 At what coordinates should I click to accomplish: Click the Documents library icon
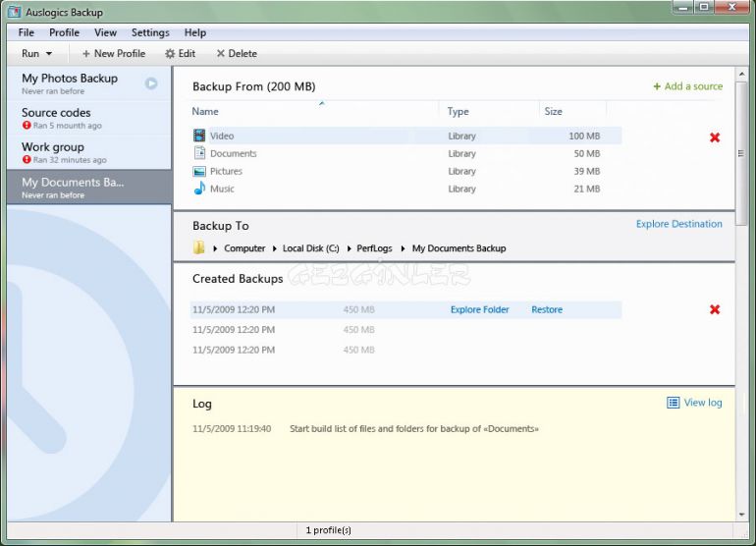[x=199, y=153]
